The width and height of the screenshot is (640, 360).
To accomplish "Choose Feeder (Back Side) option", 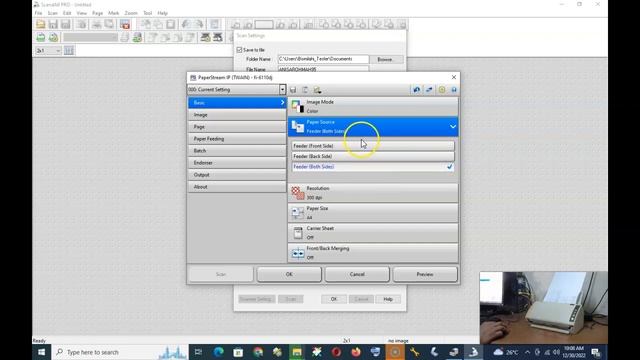I will (373, 156).
